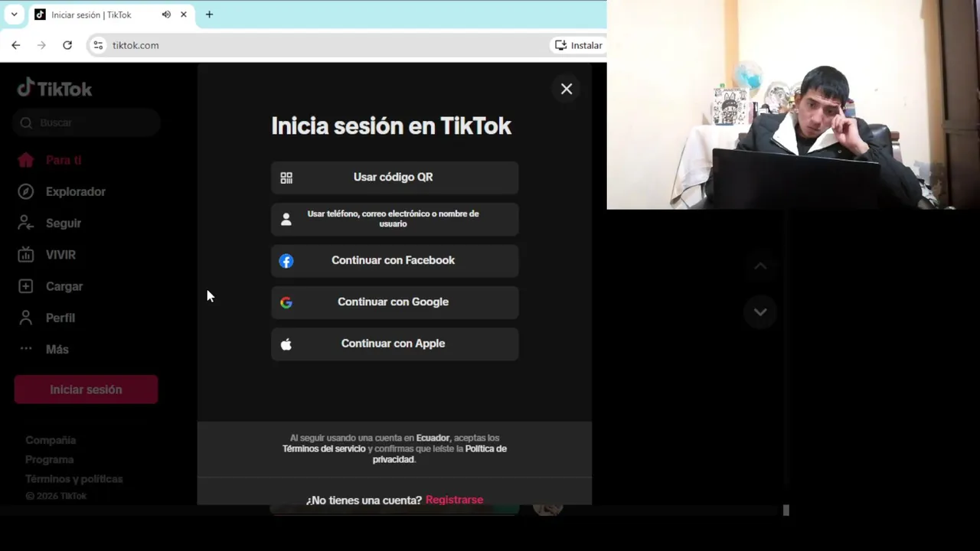The height and width of the screenshot is (551, 980).
Task: Click the search magnifier icon
Action: (26, 122)
